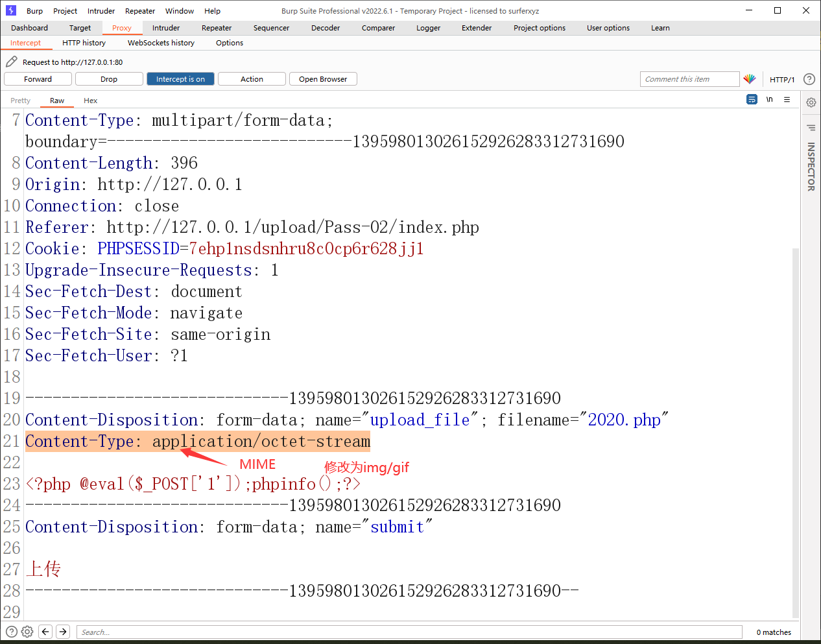Switch to the Dashboard tab
The image size is (821, 644).
(29, 28)
